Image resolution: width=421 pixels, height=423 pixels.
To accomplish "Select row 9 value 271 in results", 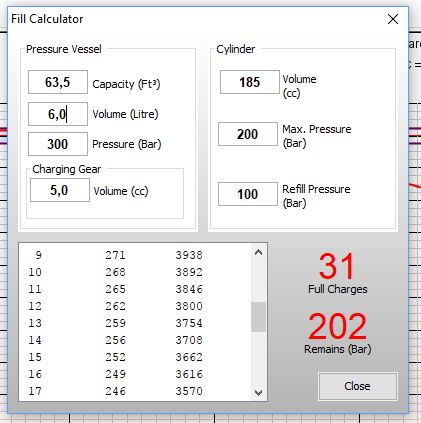I will (x=115, y=255).
